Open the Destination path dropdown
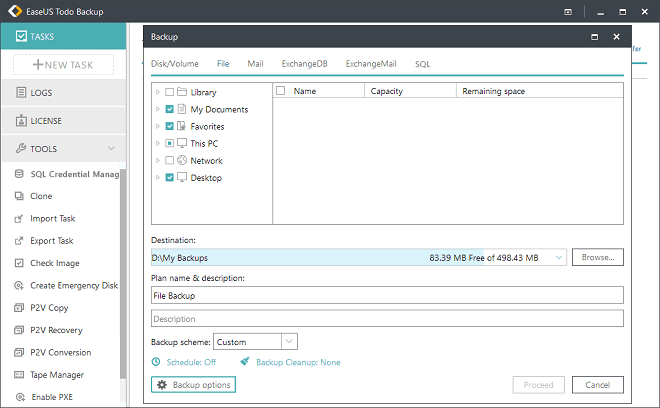Image resolution: width=660 pixels, height=408 pixels. coord(559,257)
